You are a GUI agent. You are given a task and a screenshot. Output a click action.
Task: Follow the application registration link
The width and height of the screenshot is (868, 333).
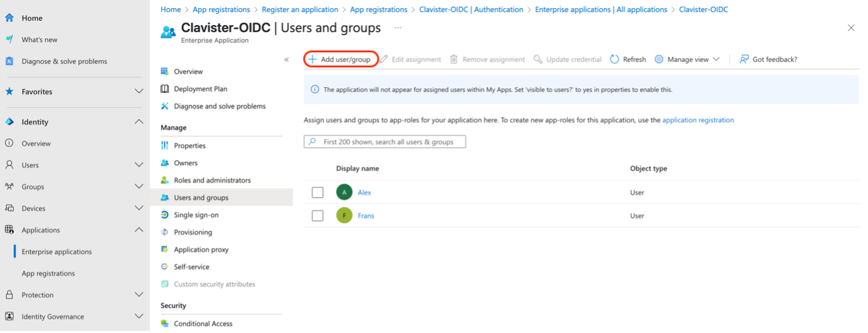(698, 120)
